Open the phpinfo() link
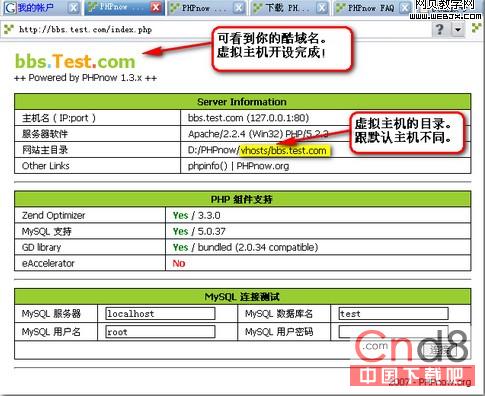This screenshot has width=485, height=396. point(207,166)
